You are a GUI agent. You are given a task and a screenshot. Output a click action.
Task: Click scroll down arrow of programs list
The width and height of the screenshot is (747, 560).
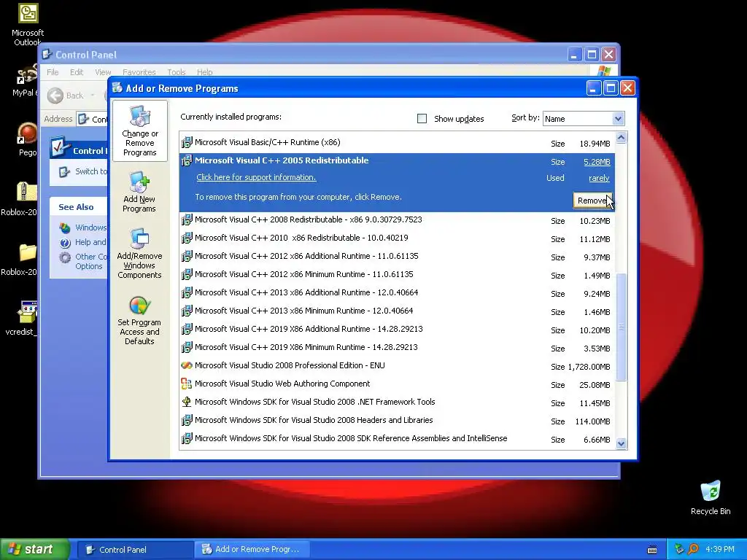(621, 444)
